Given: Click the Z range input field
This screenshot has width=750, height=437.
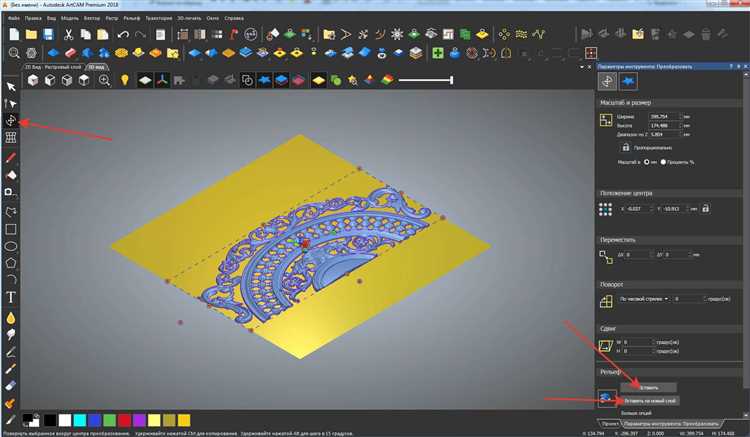Looking at the screenshot, I should tap(664, 134).
